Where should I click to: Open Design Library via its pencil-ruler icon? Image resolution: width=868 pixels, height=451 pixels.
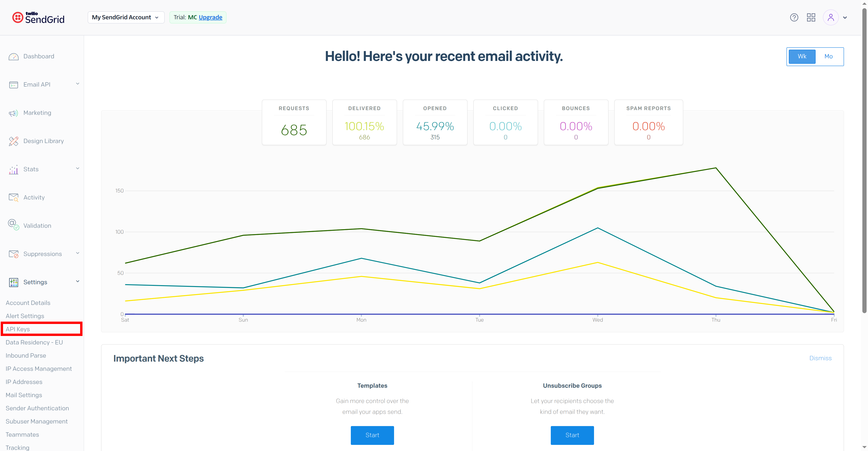click(13, 141)
